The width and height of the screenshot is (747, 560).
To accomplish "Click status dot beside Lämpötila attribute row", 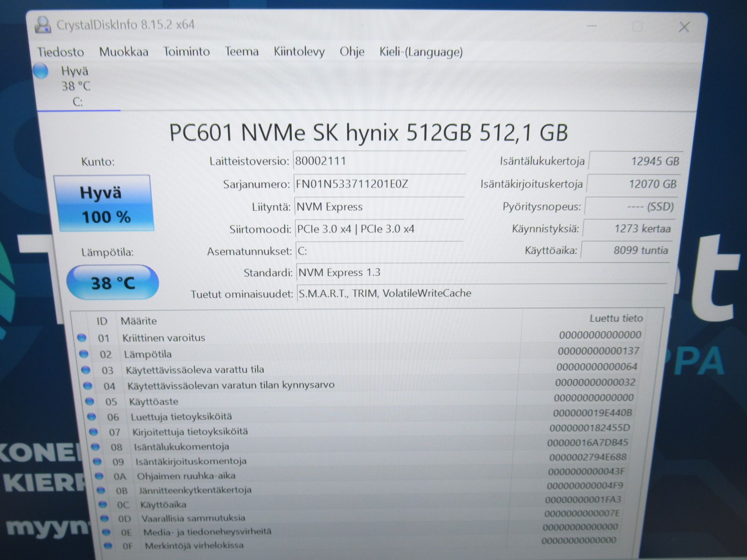I will pos(84,354).
